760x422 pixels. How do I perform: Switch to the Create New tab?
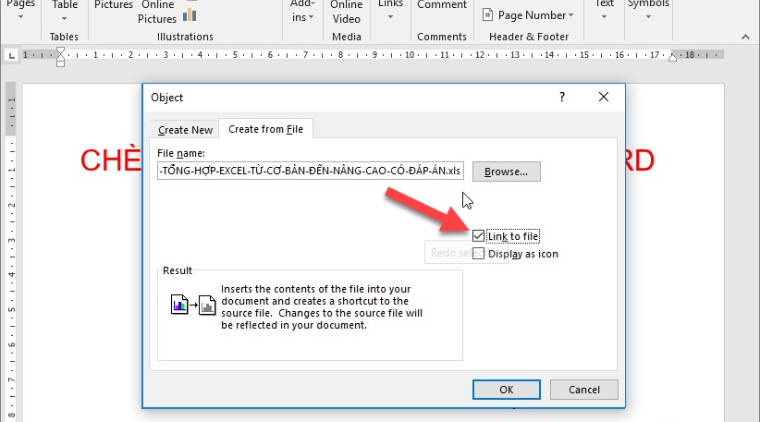pyautogui.click(x=185, y=130)
